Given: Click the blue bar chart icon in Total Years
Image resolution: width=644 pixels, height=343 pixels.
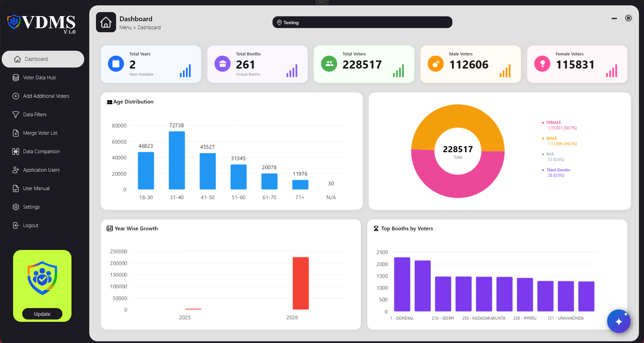Looking at the screenshot, I should coord(185,71).
